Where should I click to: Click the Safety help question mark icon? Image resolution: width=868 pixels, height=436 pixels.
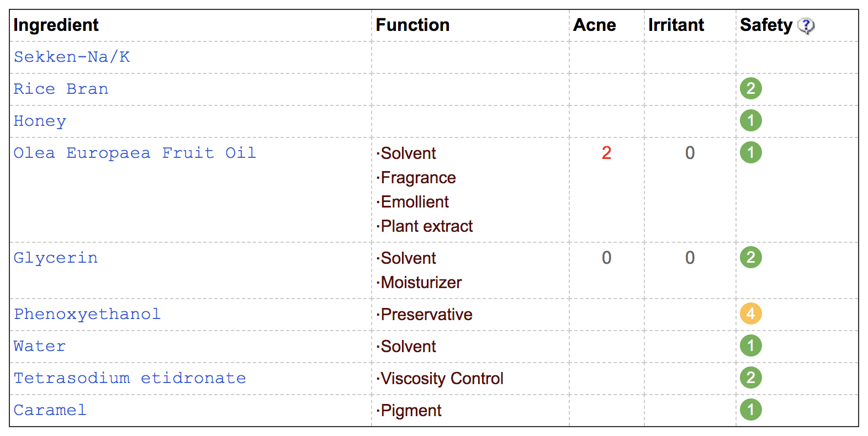806,25
